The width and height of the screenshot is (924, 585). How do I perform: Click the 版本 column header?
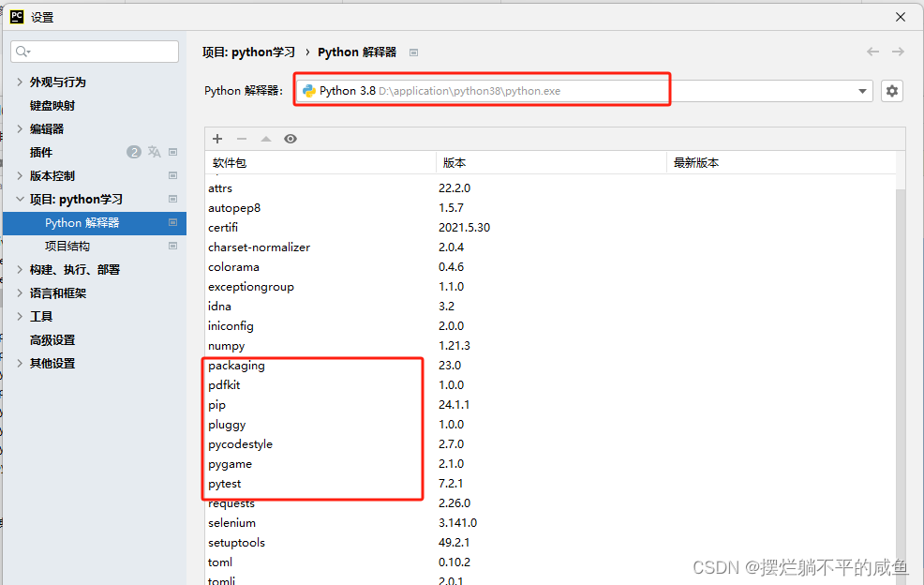click(x=551, y=163)
